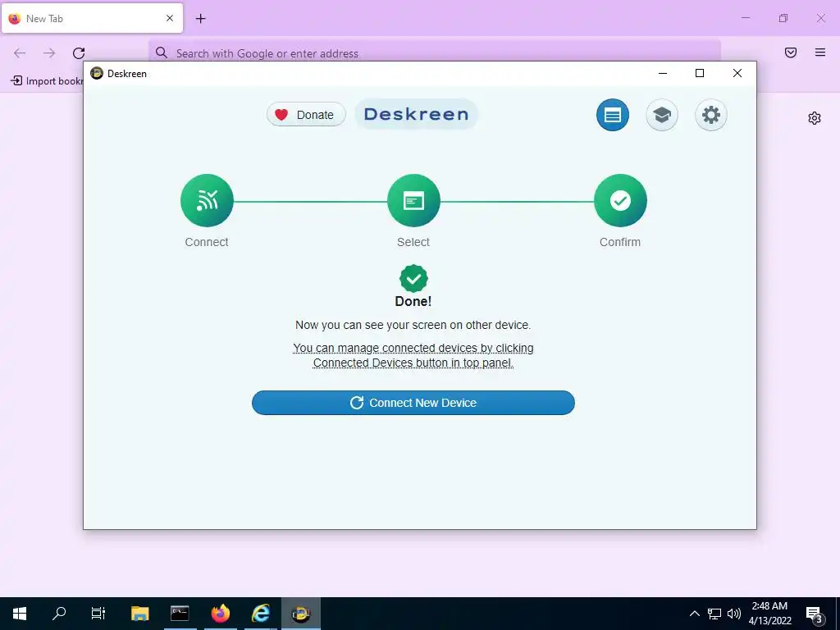The image size is (840, 630).
Task: Open network status tray icon
Action: point(714,614)
